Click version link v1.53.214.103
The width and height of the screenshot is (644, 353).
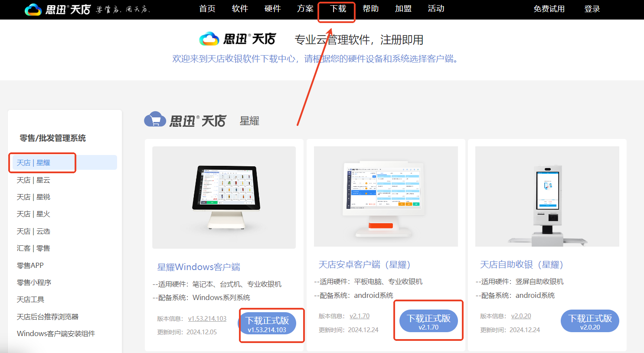pos(207,319)
